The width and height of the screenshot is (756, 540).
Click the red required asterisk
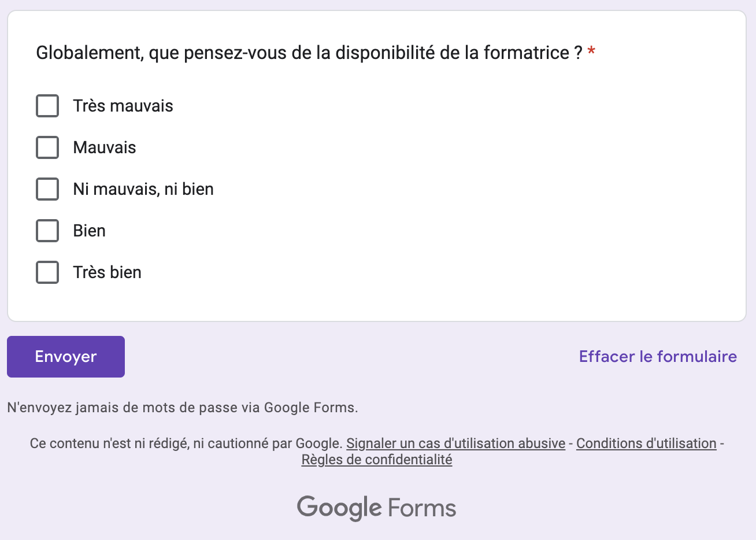[591, 53]
